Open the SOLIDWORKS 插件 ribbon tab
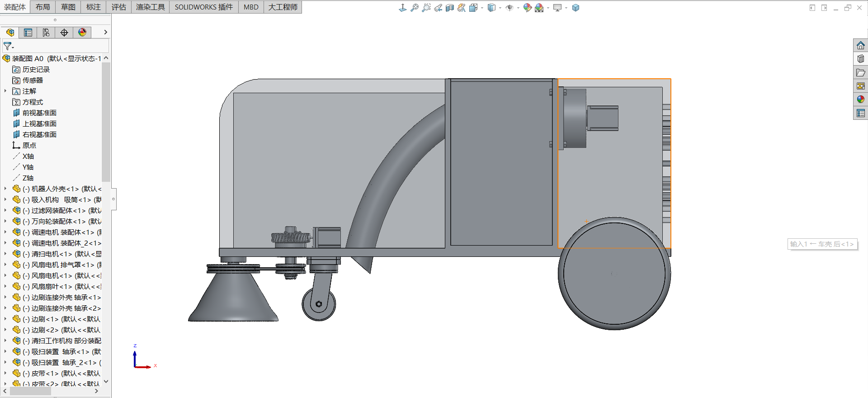 (x=203, y=7)
